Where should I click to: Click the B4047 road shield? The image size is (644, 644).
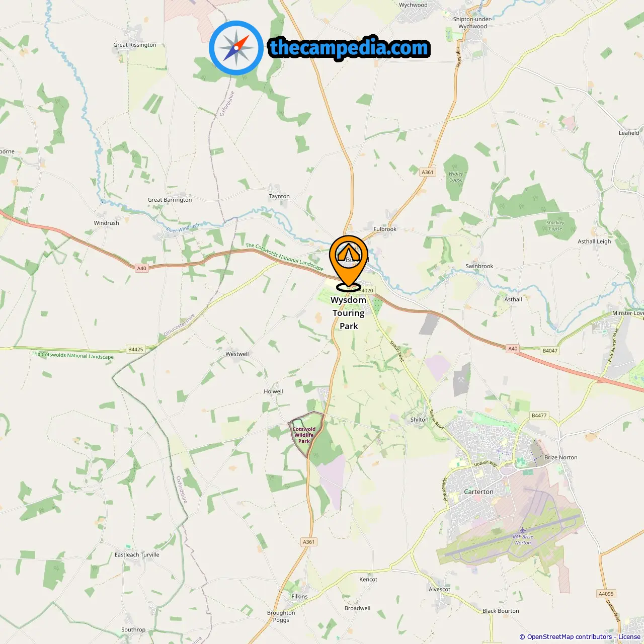[x=550, y=351]
